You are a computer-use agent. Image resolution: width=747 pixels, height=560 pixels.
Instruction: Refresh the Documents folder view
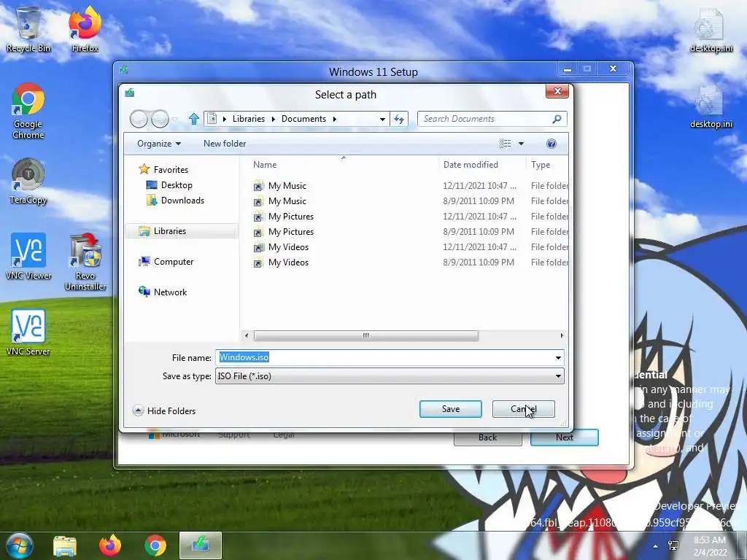pyautogui.click(x=399, y=119)
